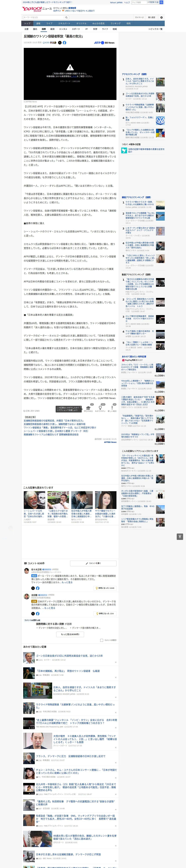Screen dimensions: 186x868
Task: Open 佐々木正明's avatar picture
Action: [26, 571]
